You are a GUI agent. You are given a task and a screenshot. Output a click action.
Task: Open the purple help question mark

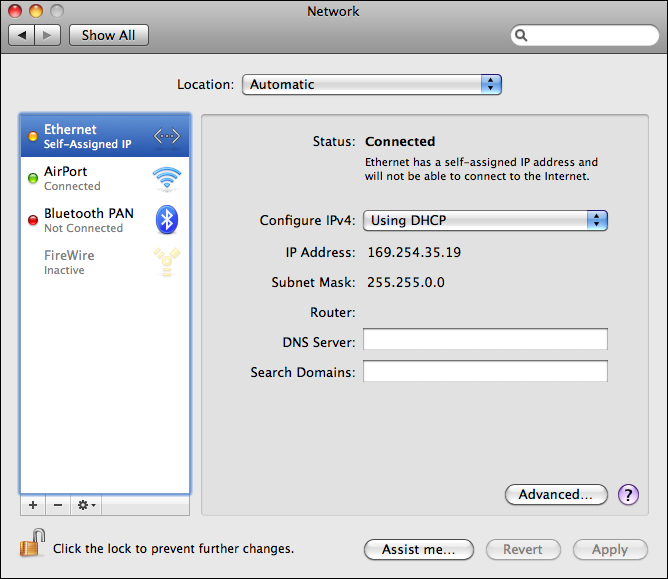point(628,494)
